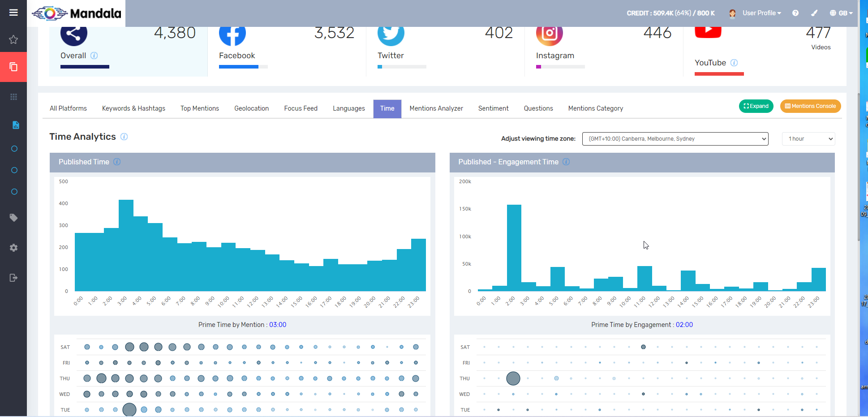Click the theme paintbrush icon in top bar
The height and width of the screenshot is (417, 868).
click(814, 13)
